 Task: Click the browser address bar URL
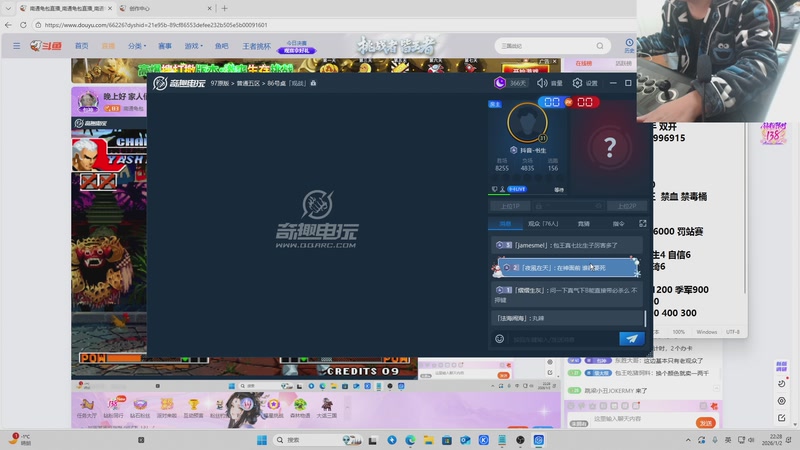[x=156, y=24]
